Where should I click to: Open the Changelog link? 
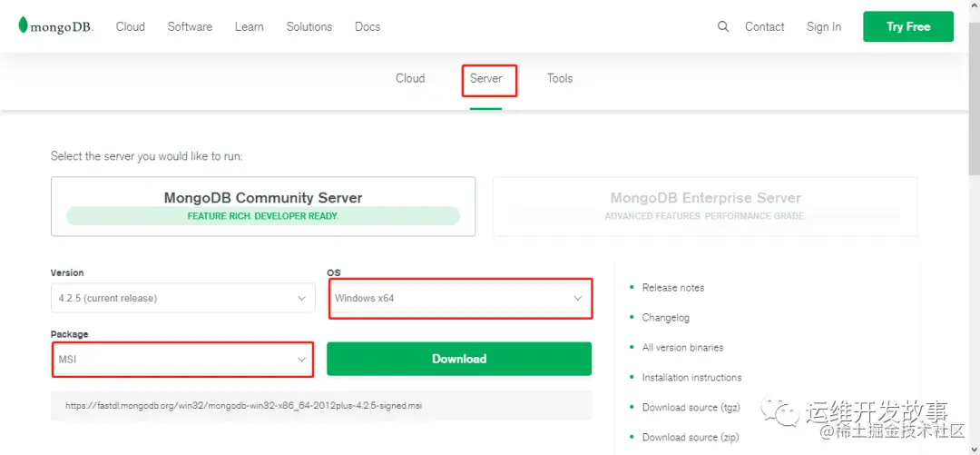(x=666, y=318)
